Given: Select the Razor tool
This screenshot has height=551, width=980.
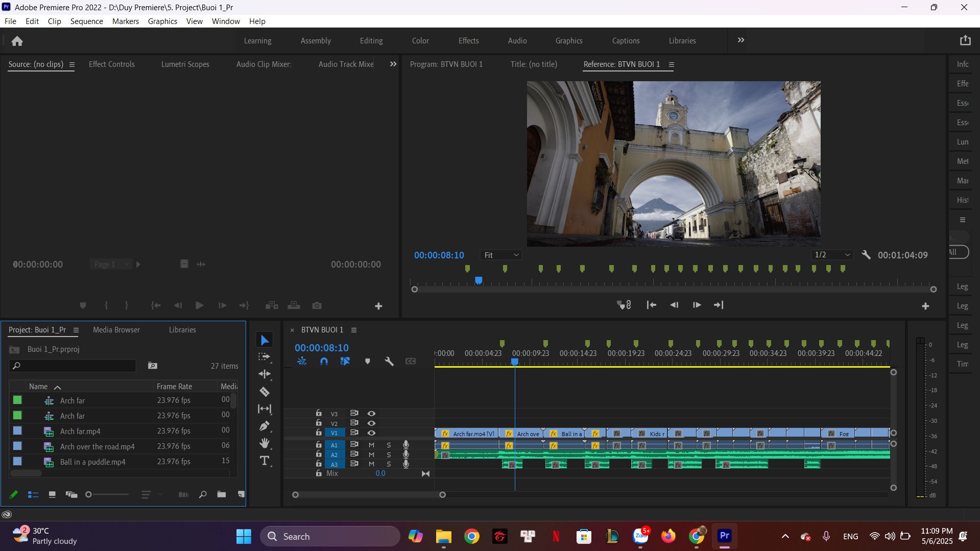Looking at the screenshot, I should pyautogui.click(x=265, y=392).
